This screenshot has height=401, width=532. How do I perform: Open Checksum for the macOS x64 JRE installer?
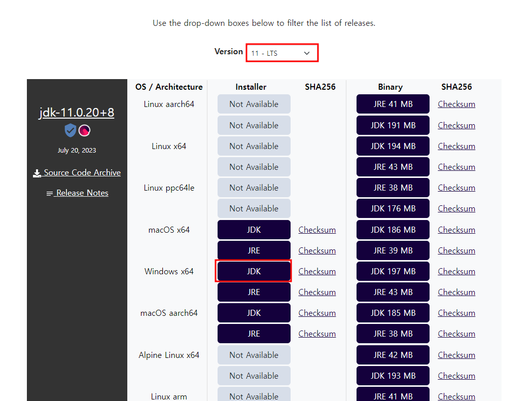(x=317, y=250)
